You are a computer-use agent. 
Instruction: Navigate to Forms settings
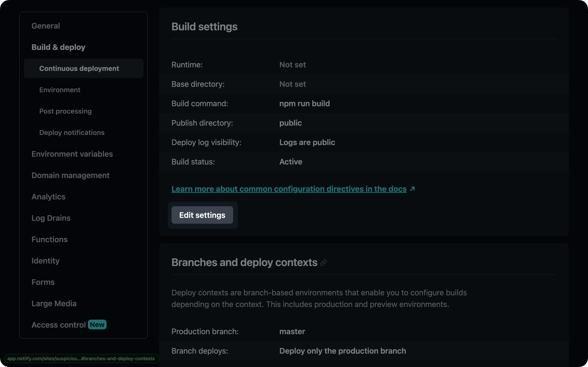click(43, 282)
